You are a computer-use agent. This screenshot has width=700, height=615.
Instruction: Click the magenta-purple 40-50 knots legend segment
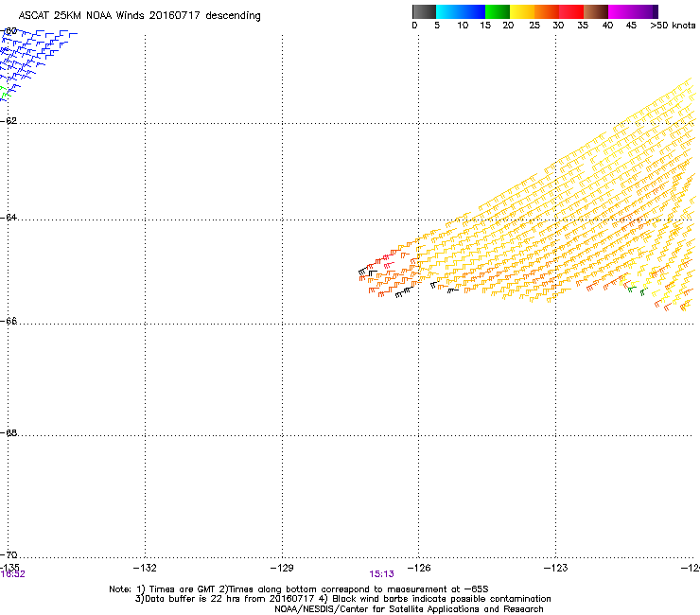[x=633, y=11]
